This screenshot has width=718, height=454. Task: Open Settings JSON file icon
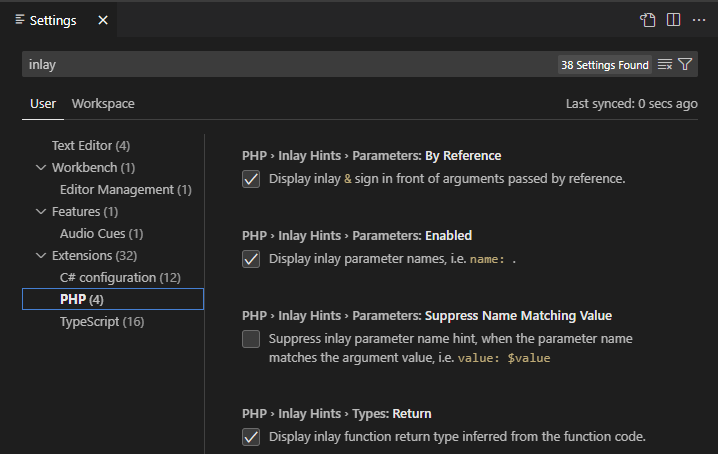point(648,20)
